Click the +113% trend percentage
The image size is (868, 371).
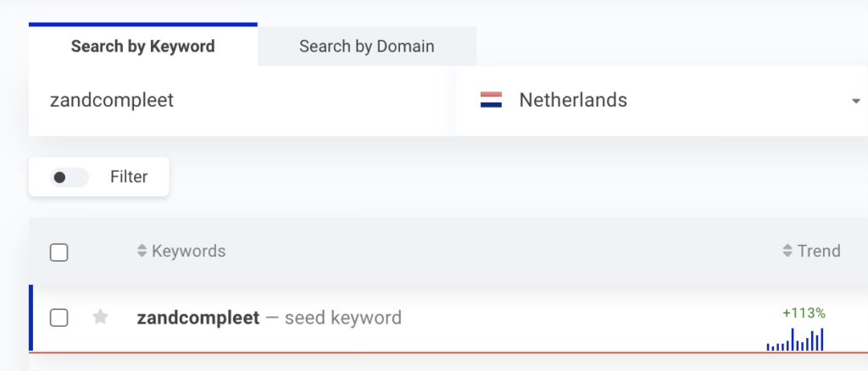click(x=804, y=313)
